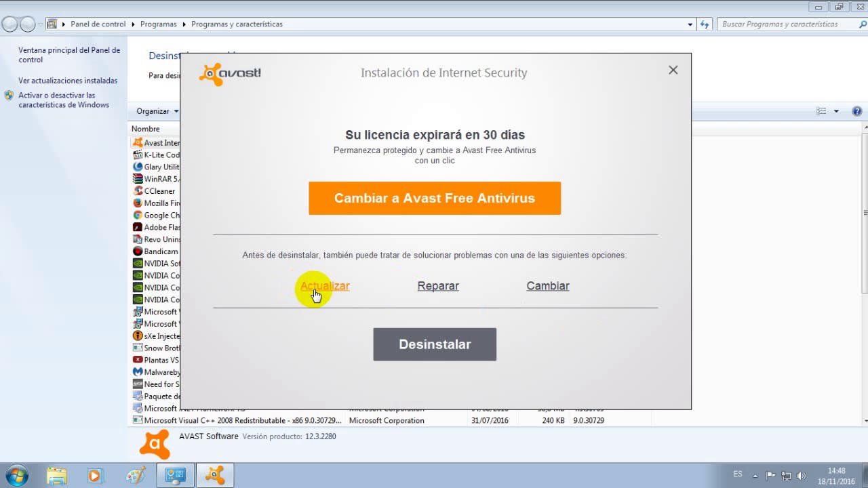Go forward with the Explorer forward arrow
Viewport: 868px width, 488px height.
point(27,24)
